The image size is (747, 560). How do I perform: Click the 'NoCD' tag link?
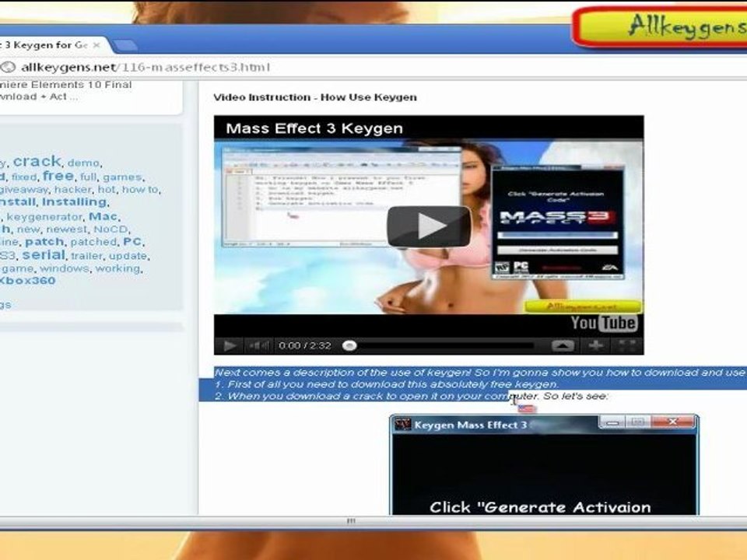(x=110, y=229)
